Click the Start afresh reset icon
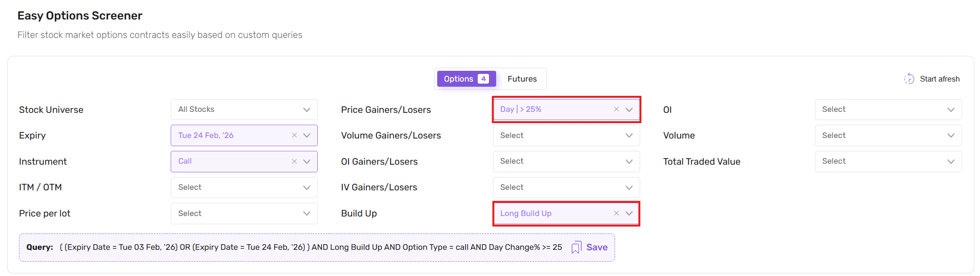 tap(909, 78)
